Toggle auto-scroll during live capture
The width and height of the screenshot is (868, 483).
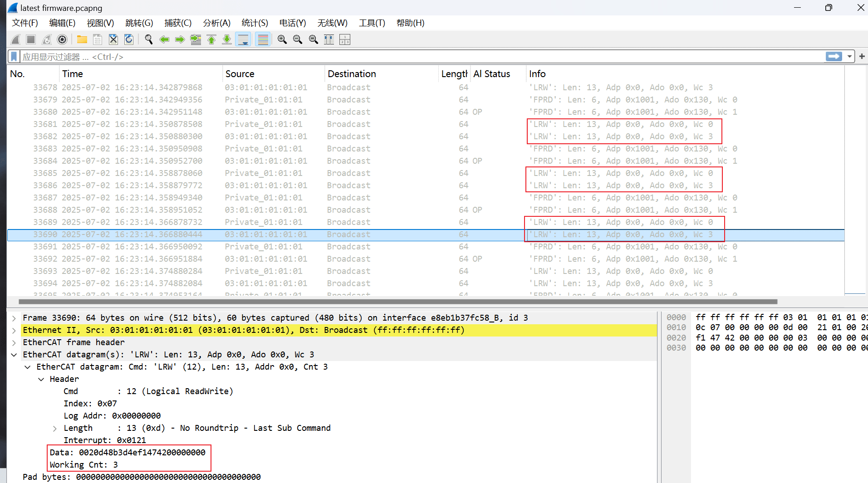pos(243,39)
